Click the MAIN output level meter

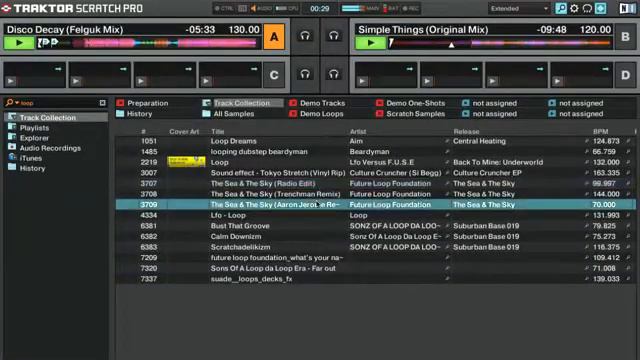(x=361, y=9)
